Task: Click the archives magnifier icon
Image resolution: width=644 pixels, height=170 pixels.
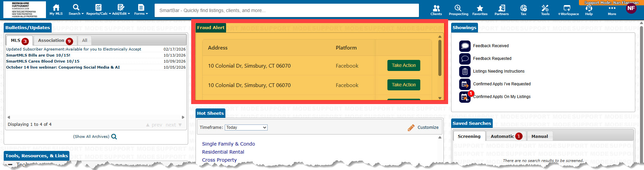Action: coord(114,137)
